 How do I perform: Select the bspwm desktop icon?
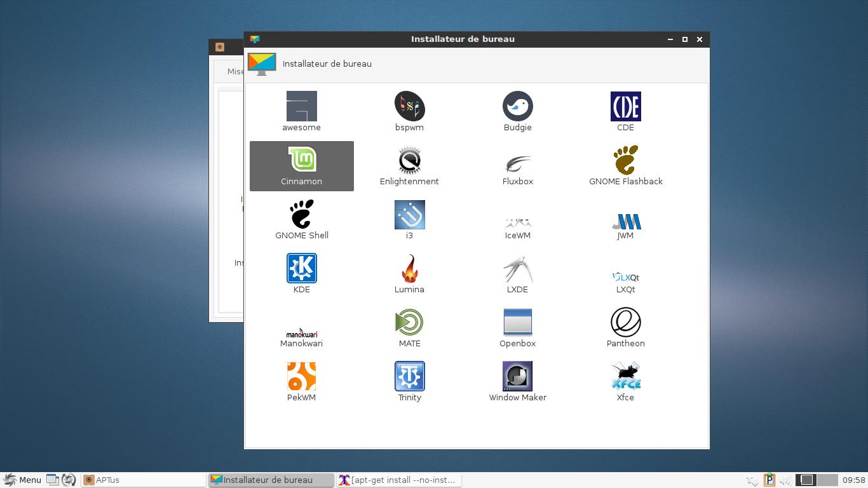pos(409,106)
